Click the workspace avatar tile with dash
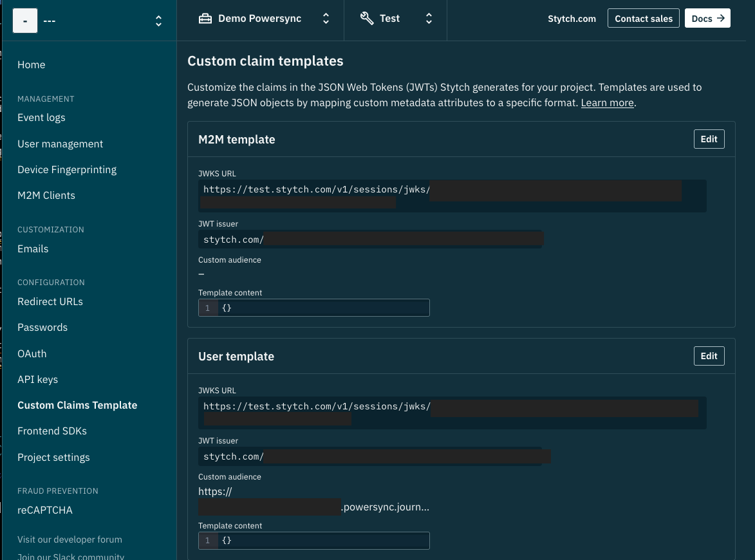This screenshot has height=560, width=755. pos(25,21)
